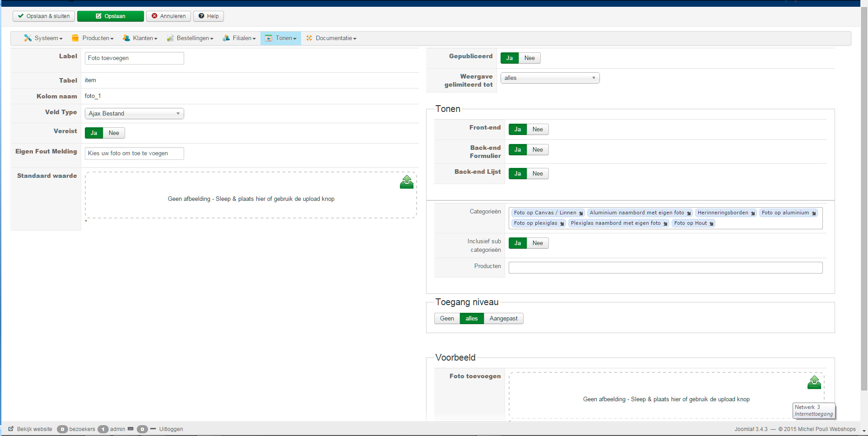
Task: Click the Standaard waarde image dropzone
Action: [x=251, y=195]
